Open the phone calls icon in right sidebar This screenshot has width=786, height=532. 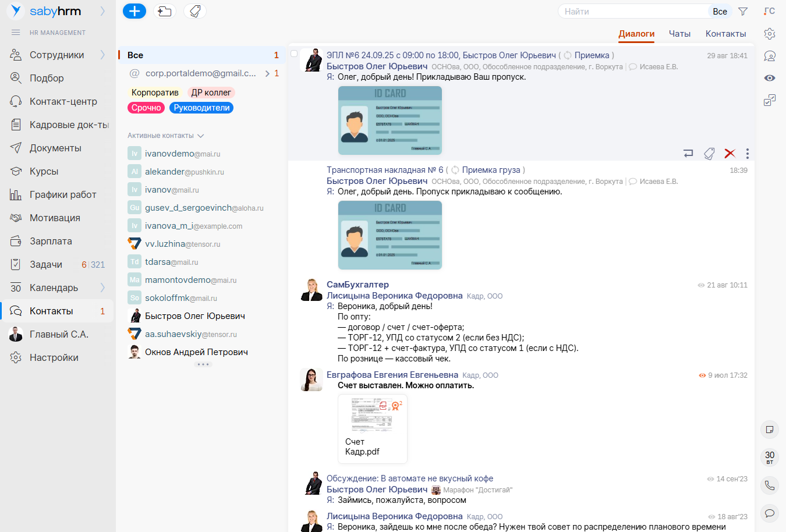click(x=770, y=485)
